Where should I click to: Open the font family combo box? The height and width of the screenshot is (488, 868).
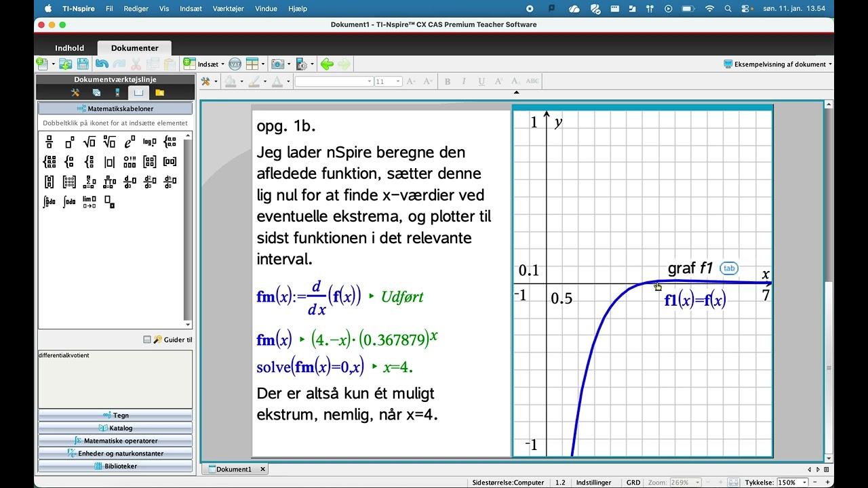(x=334, y=81)
